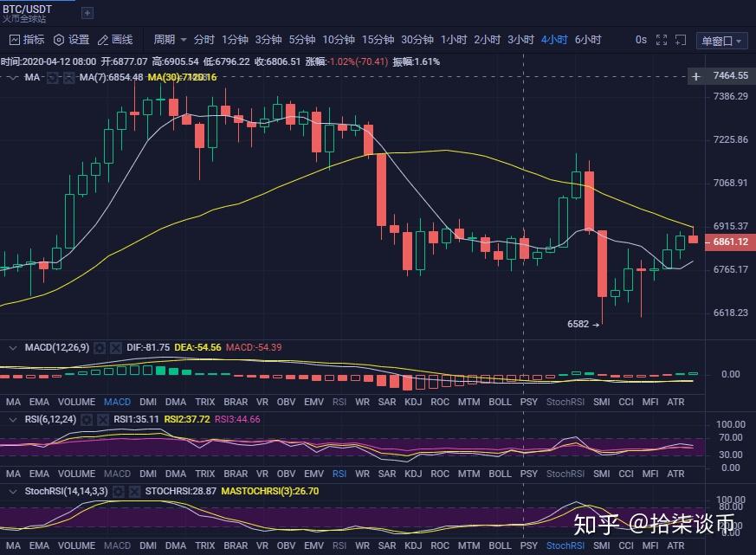
Task: Activate the 画线 drawing tool
Action: pos(115,40)
